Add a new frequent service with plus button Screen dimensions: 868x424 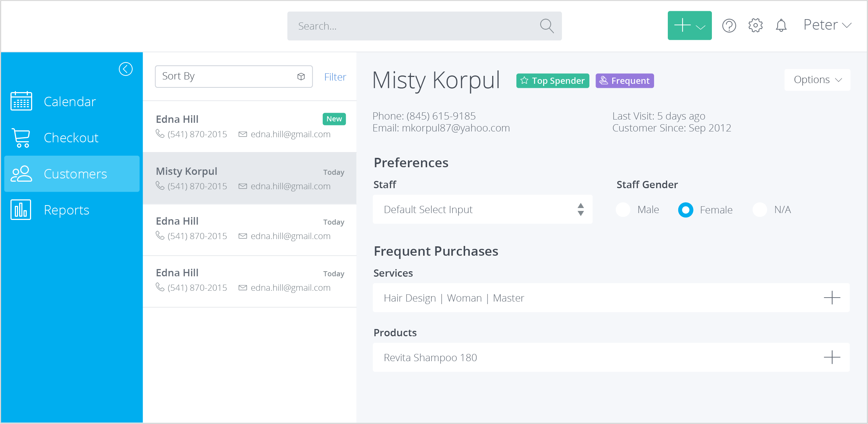tap(832, 297)
